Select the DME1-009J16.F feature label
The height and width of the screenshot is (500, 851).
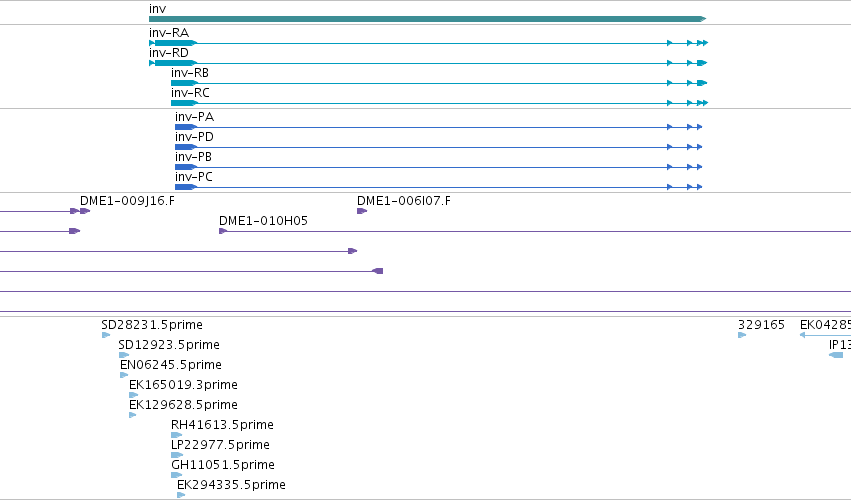click(128, 201)
